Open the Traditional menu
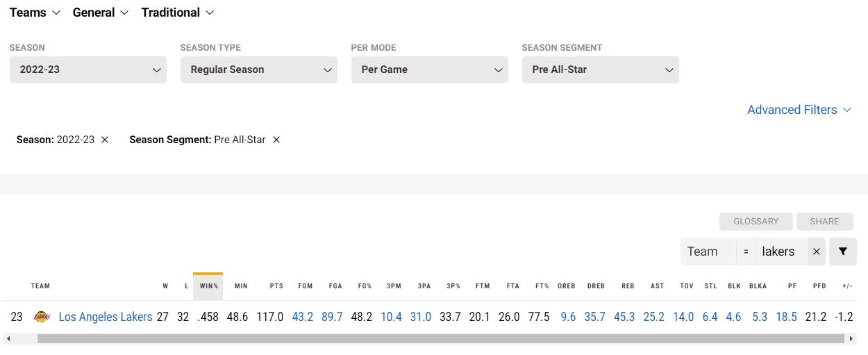Viewport: 868px width, 355px height. click(178, 13)
